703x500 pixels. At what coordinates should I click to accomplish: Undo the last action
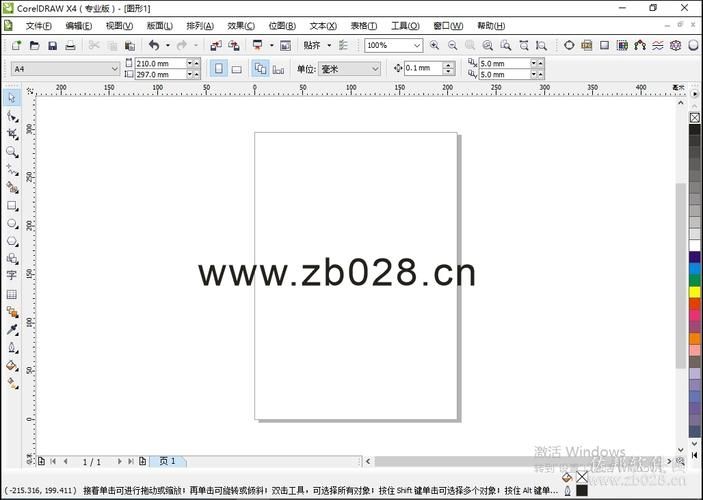coord(154,45)
